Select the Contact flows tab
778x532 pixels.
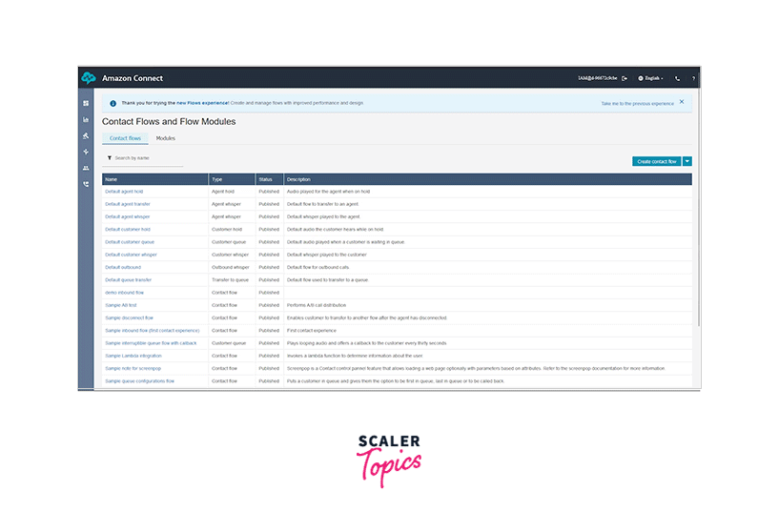(125, 138)
